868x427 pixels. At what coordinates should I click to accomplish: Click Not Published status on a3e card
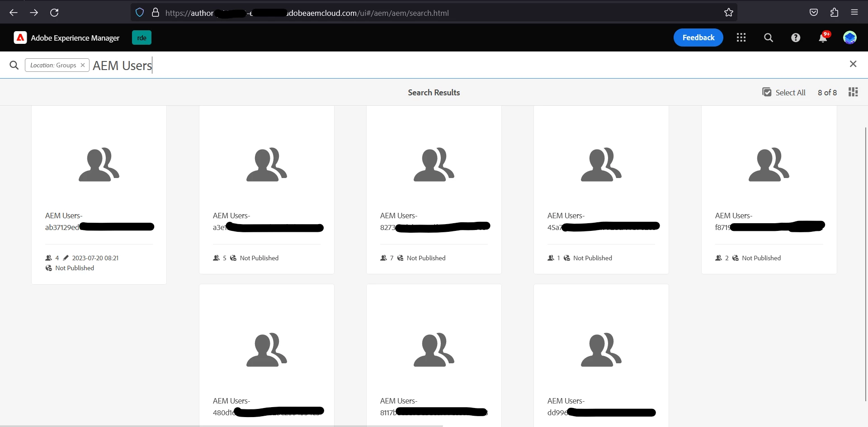point(259,258)
